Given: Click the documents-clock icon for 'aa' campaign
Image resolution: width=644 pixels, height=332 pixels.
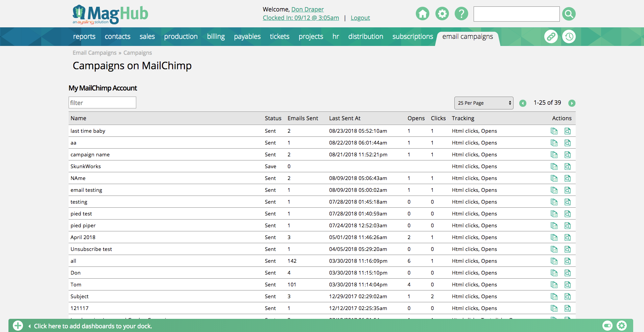Looking at the screenshot, I should 554,143.
